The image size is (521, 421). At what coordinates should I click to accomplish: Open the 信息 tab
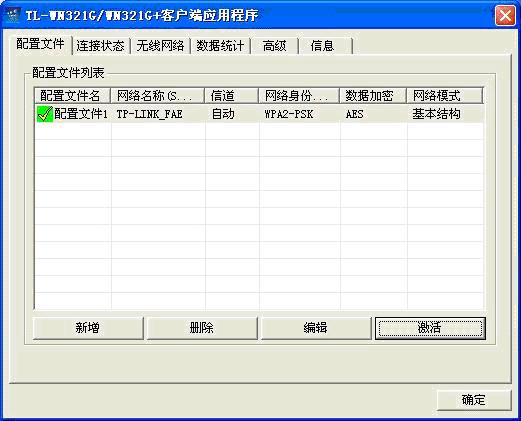click(322, 46)
